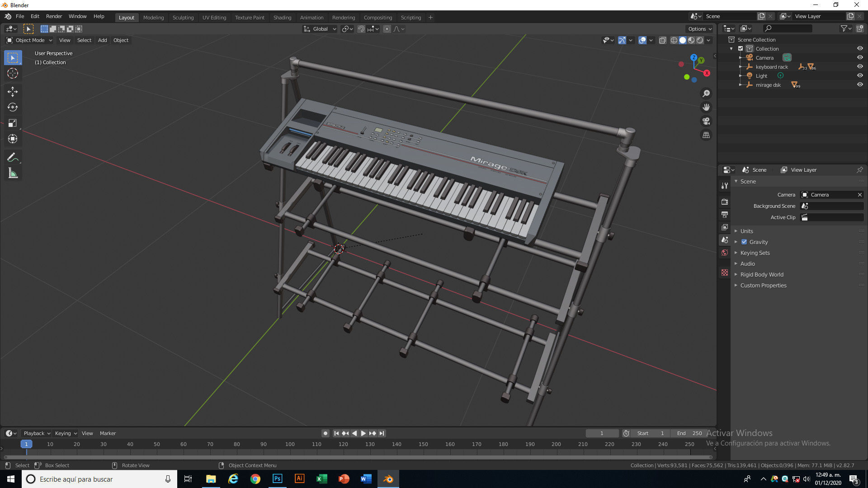This screenshot has width=868, height=488.
Task: Toggle the camera view icon
Action: (x=706, y=121)
